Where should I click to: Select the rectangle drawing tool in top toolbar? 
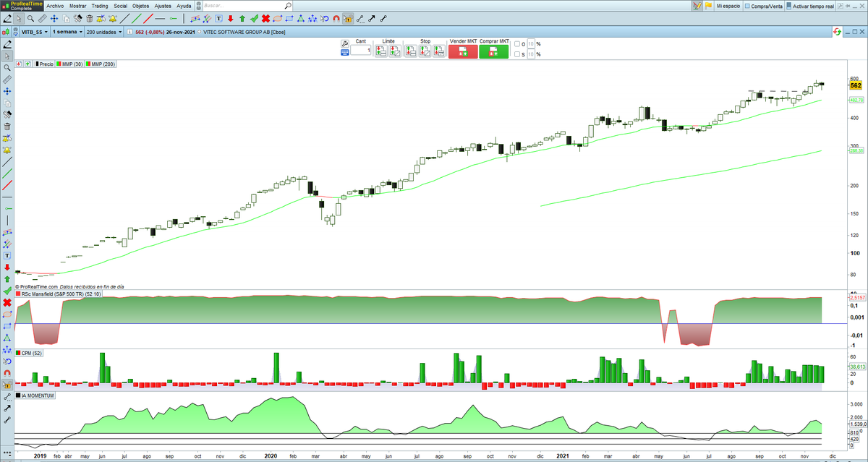pyautogui.click(x=289, y=18)
